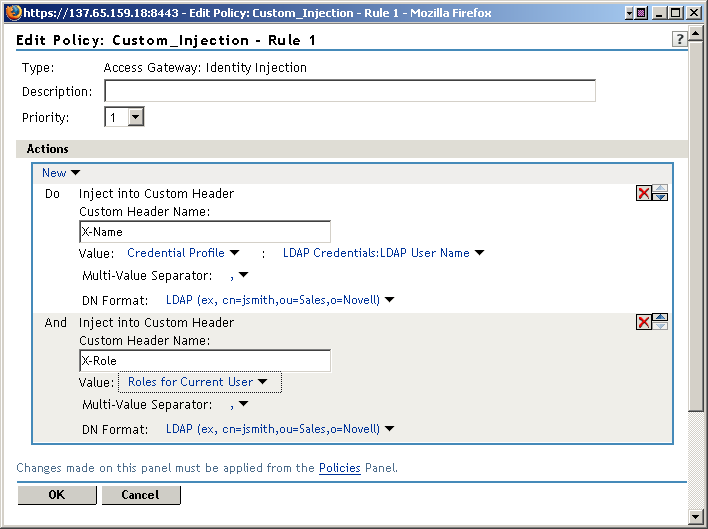Screen dimensions: 708x529
Task: Expand LDAP Credentials:LDAP User Name dropdown
Action: point(383,253)
